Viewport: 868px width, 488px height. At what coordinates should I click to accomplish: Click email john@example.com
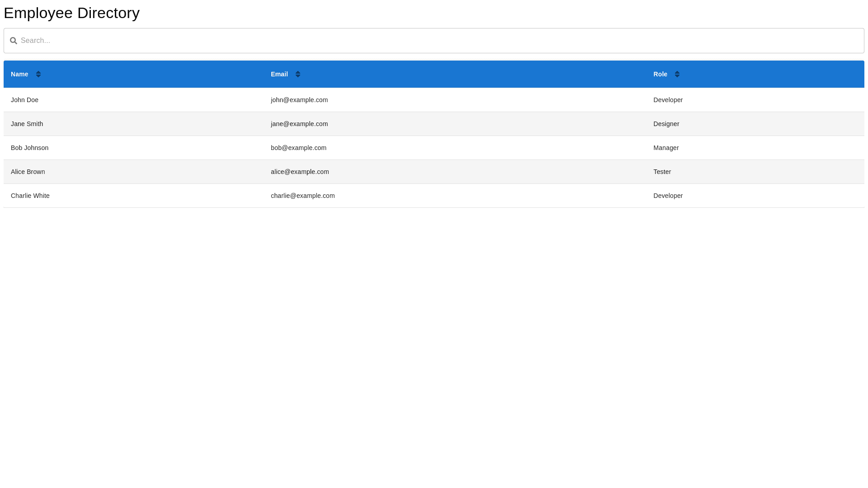[x=299, y=100]
